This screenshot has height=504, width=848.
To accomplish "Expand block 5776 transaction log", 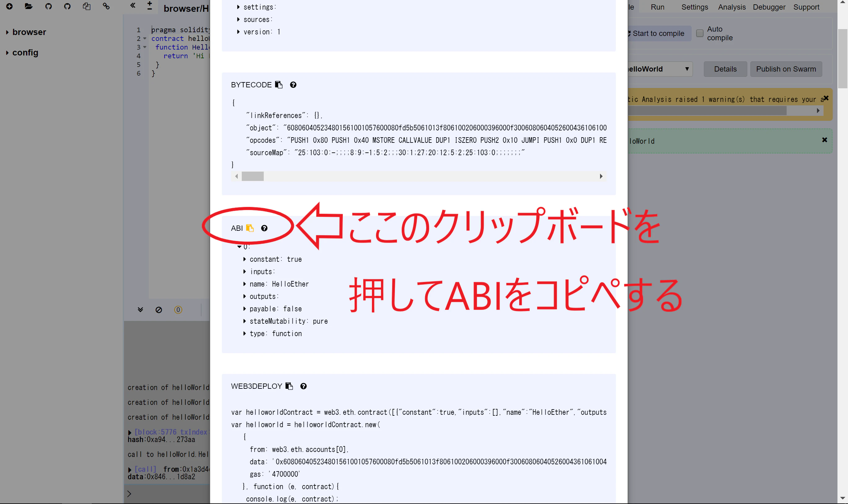I will click(130, 433).
